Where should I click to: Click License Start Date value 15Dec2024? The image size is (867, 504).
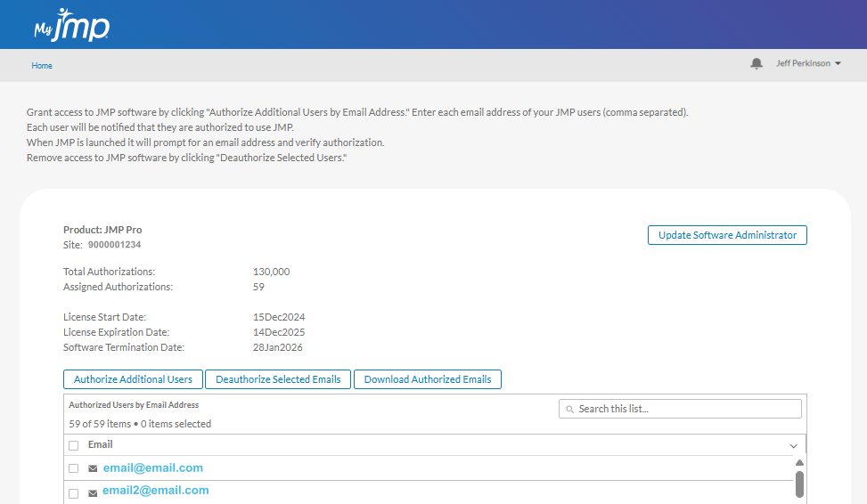point(279,317)
